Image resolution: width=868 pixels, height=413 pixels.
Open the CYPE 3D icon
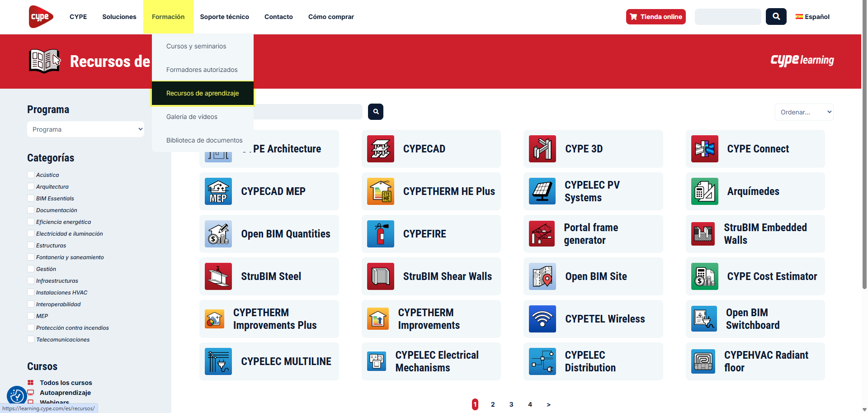coord(542,149)
